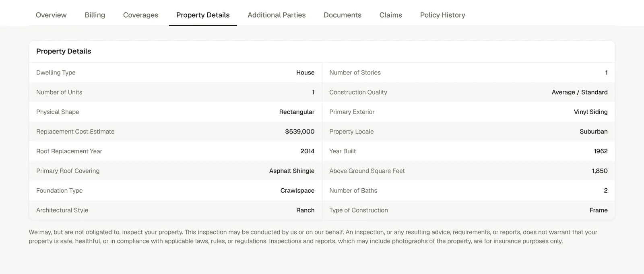This screenshot has height=274, width=644.
Task: Switch to the Billing tab
Action: click(x=95, y=15)
